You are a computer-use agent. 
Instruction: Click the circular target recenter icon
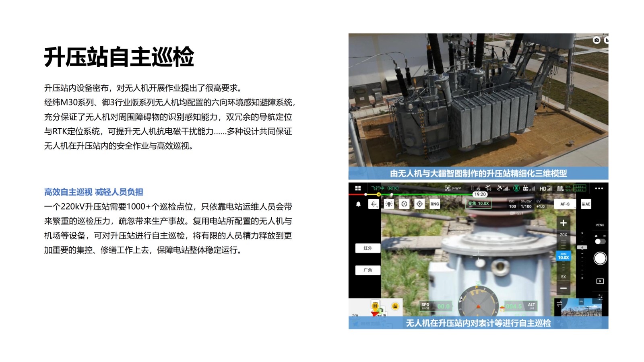pyautogui.click(x=404, y=204)
